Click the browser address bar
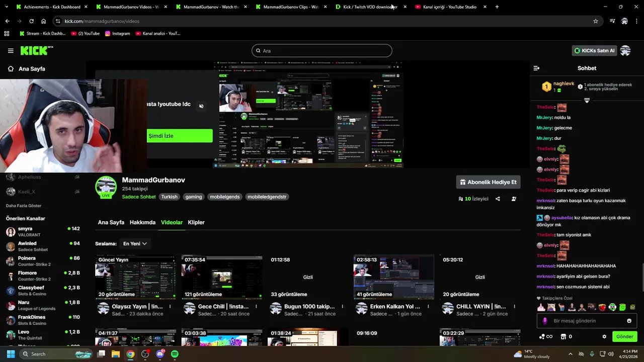This screenshot has width=644, height=362. (x=322, y=21)
